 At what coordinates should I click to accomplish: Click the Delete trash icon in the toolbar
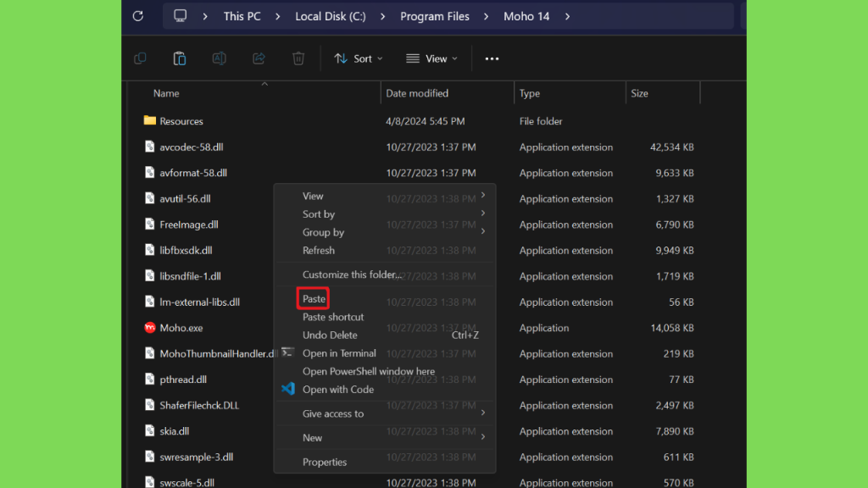pyautogui.click(x=298, y=58)
